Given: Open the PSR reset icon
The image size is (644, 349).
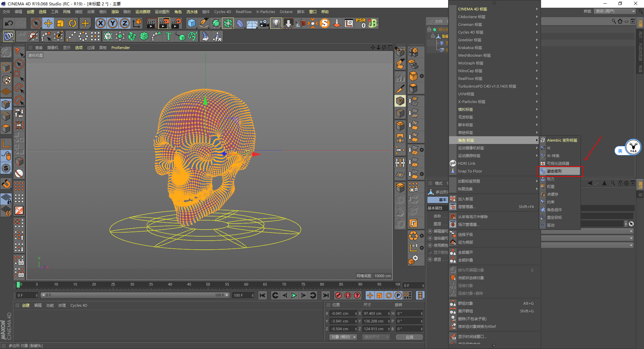Looking at the screenshot, I should [361, 23].
